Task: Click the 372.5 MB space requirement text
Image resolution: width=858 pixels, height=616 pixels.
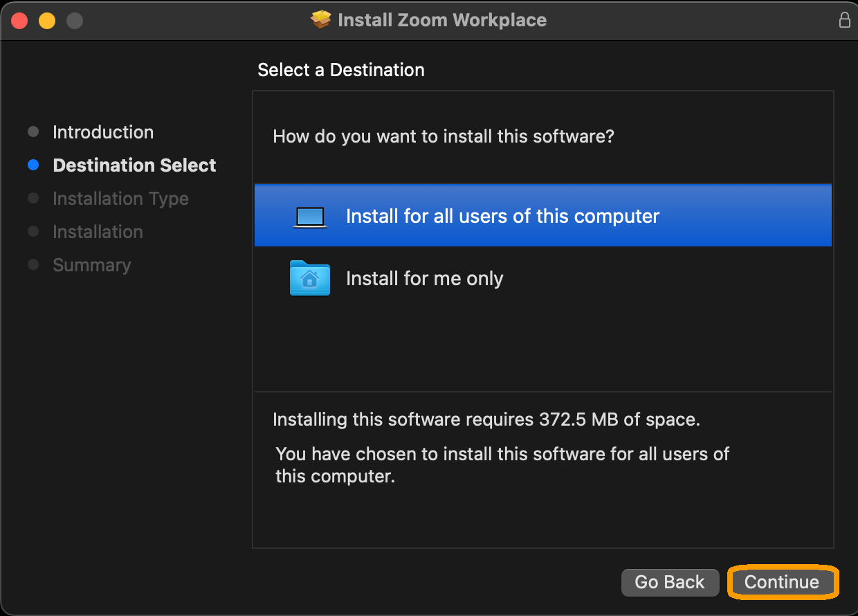Action: click(x=486, y=419)
